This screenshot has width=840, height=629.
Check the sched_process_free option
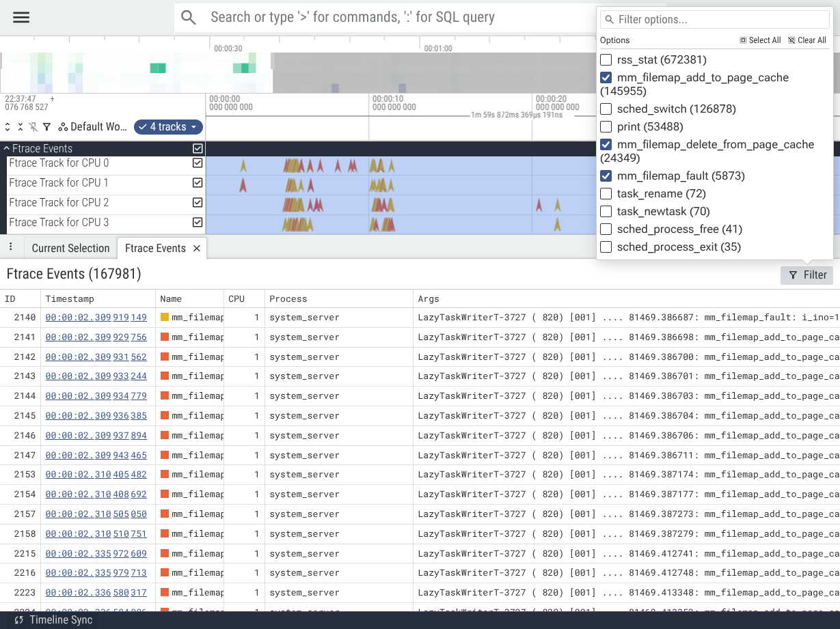pyautogui.click(x=606, y=229)
